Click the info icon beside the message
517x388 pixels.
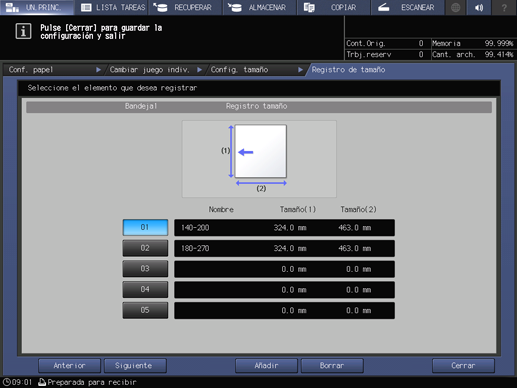pyautogui.click(x=23, y=31)
